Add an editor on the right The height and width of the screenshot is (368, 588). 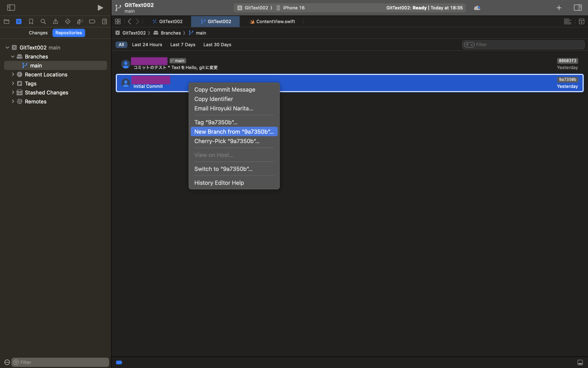point(581,21)
